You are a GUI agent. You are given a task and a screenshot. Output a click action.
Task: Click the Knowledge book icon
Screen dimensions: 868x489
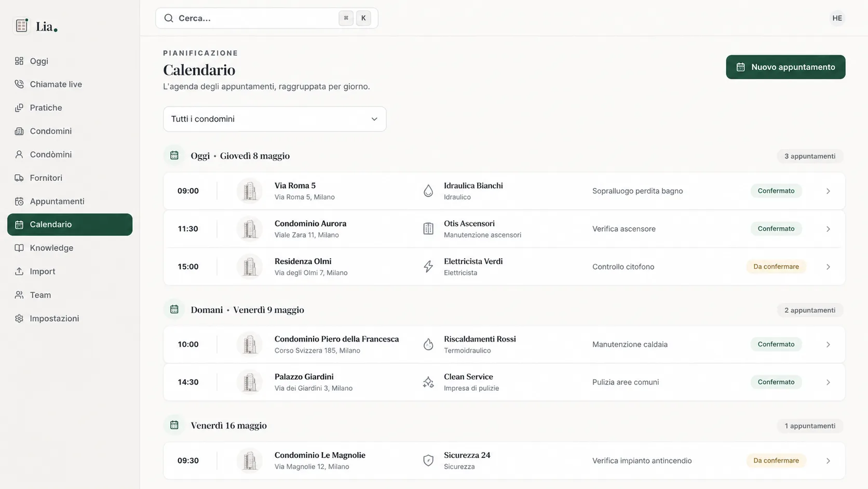coord(19,248)
